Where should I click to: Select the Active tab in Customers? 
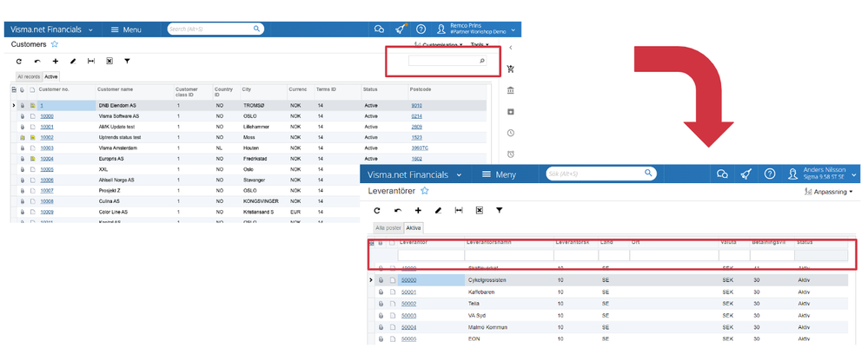click(x=51, y=77)
